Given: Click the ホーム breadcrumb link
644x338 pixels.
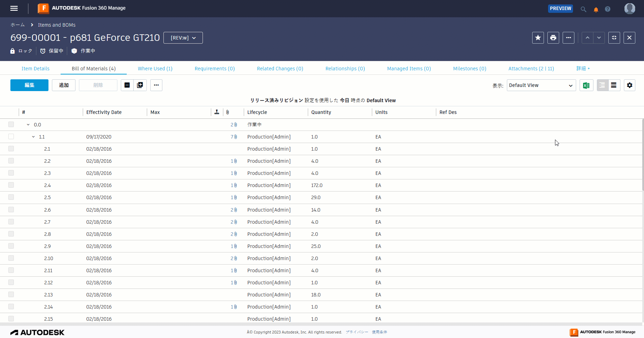Looking at the screenshot, I should click(x=18, y=25).
